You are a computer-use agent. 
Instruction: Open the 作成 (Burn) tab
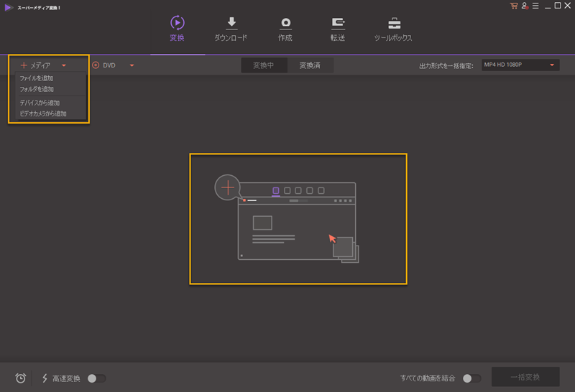coord(285,29)
